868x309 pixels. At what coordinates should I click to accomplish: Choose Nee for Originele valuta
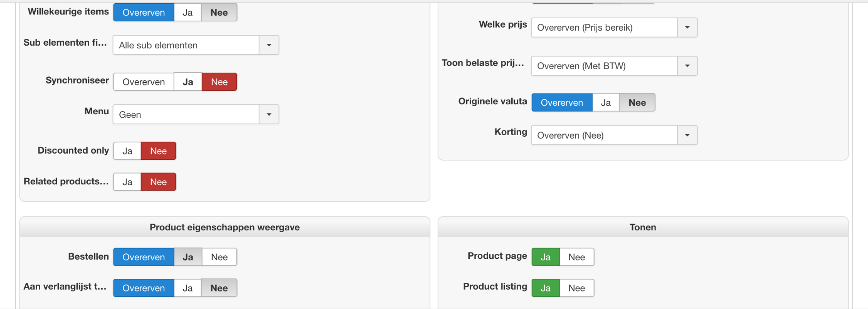pyautogui.click(x=637, y=103)
